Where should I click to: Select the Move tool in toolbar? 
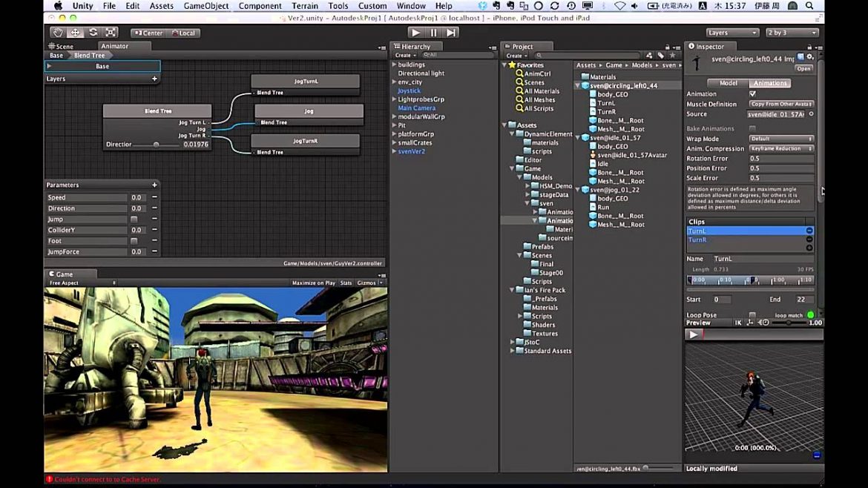tap(76, 33)
